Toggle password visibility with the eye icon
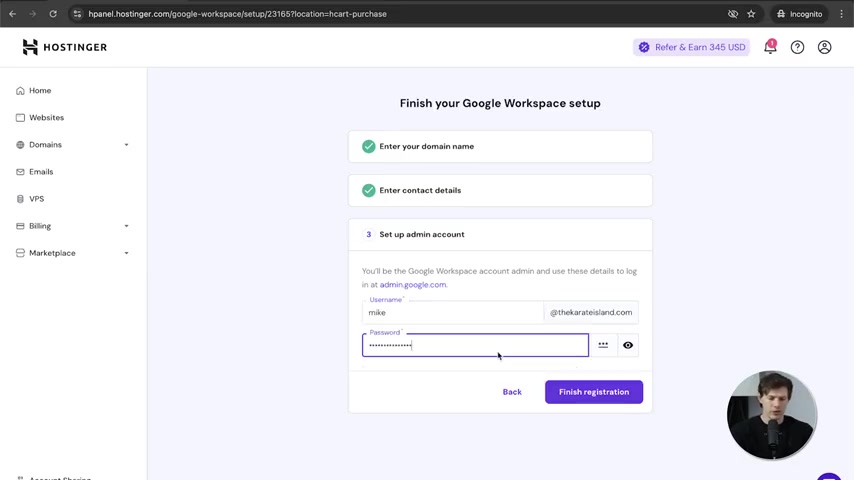The height and width of the screenshot is (480, 854). point(628,345)
